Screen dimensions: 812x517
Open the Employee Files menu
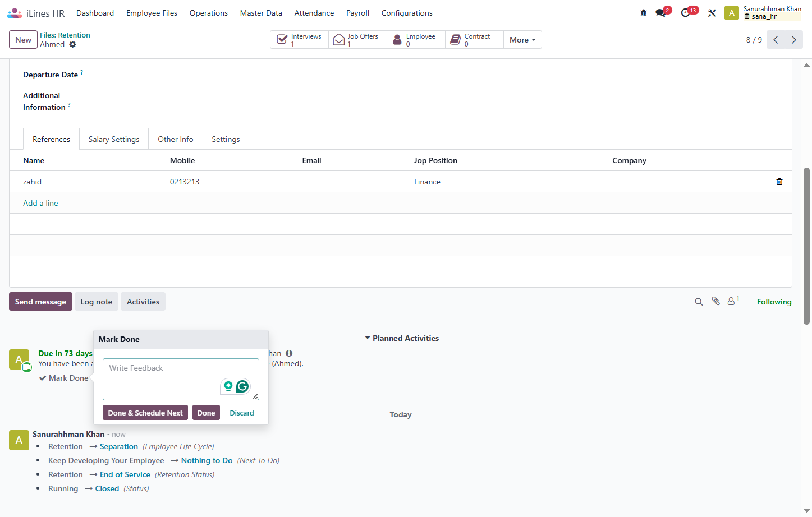coord(152,13)
